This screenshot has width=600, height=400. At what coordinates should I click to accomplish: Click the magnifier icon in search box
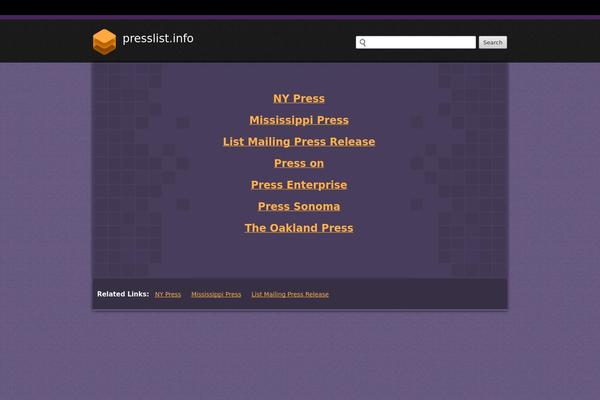363,42
